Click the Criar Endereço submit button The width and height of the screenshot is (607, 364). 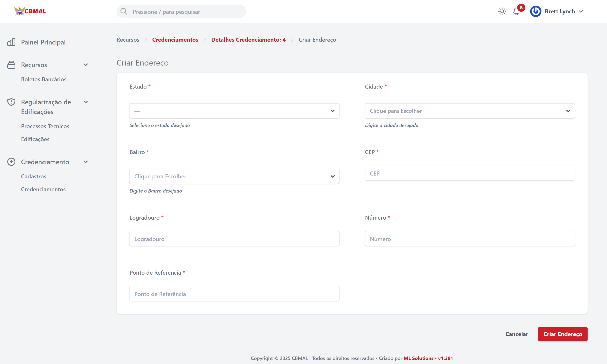pos(562,334)
